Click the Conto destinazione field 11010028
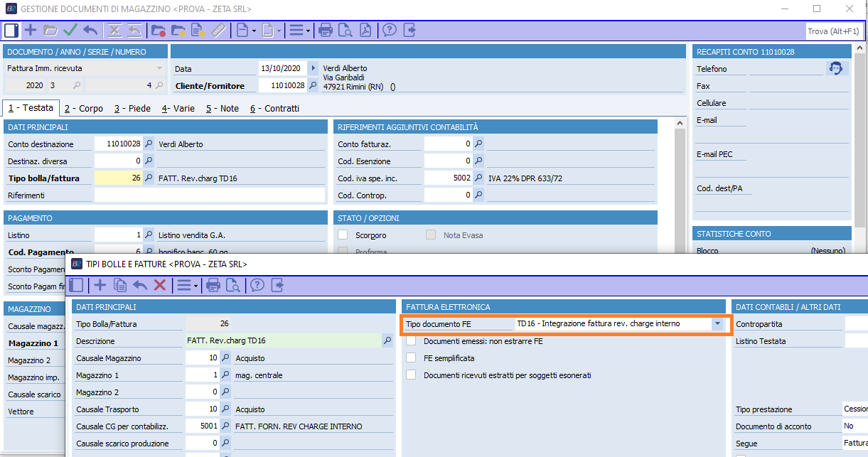Viewport: 868px width, 457px height. (118, 144)
